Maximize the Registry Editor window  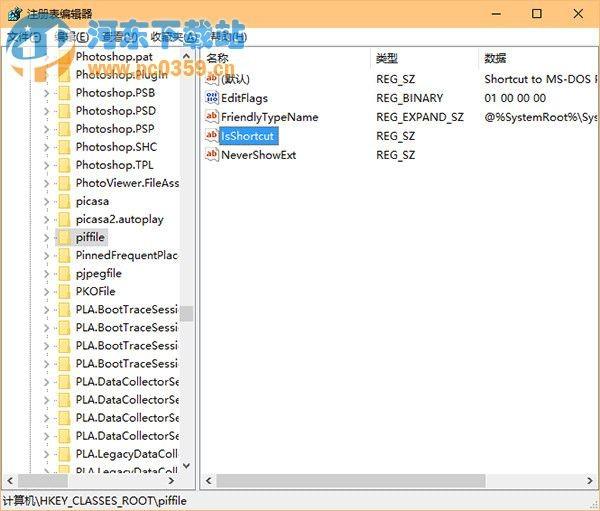click(x=537, y=14)
